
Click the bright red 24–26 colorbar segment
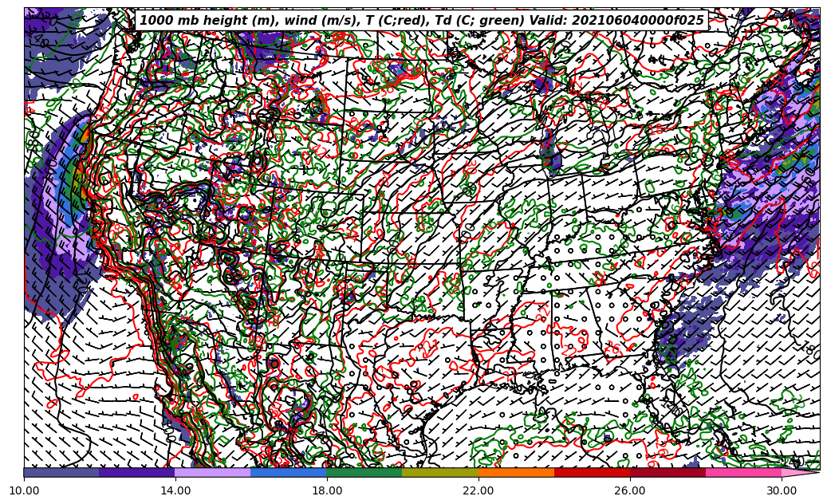coord(592,472)
